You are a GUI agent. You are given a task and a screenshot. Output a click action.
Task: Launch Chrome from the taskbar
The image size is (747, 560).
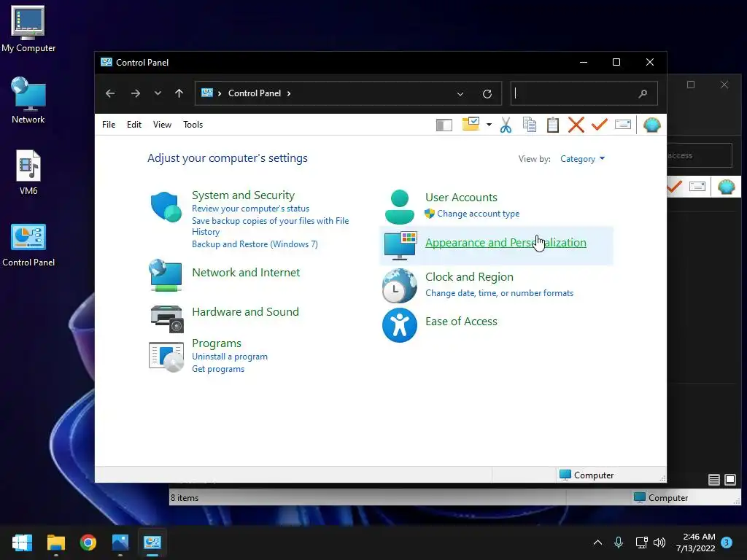pos(88,542)
